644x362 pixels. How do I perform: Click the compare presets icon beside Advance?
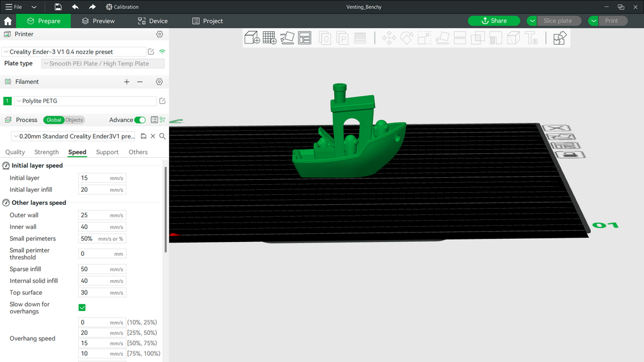point(163,120)
